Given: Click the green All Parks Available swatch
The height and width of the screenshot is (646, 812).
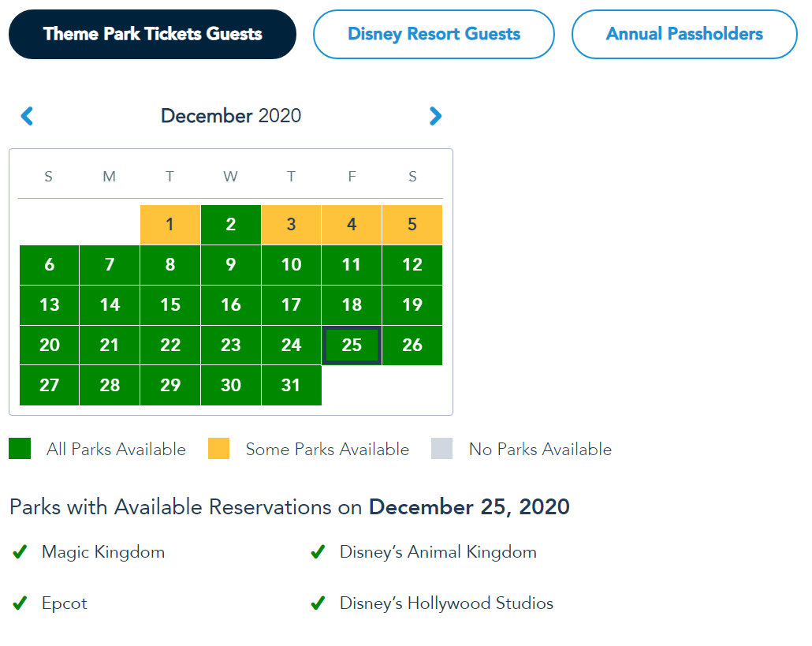Looking at the screenshot, I should 20,449.
